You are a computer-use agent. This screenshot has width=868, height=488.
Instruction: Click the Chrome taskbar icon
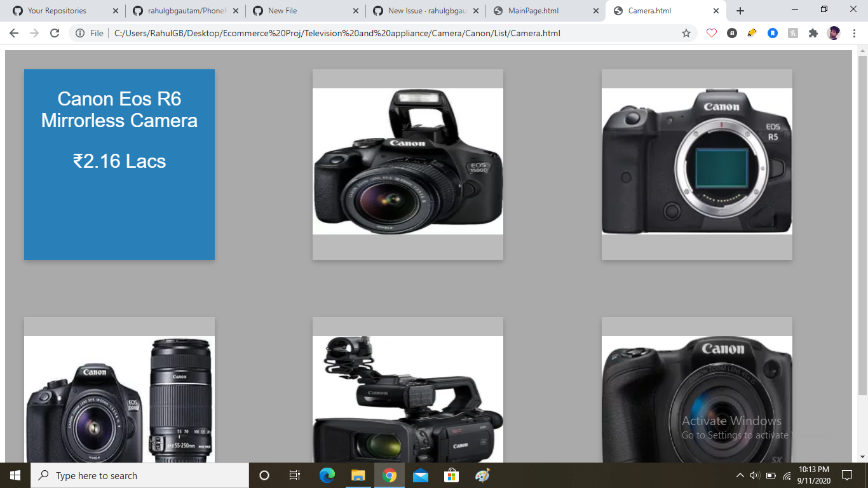click(x=390, y=475)
